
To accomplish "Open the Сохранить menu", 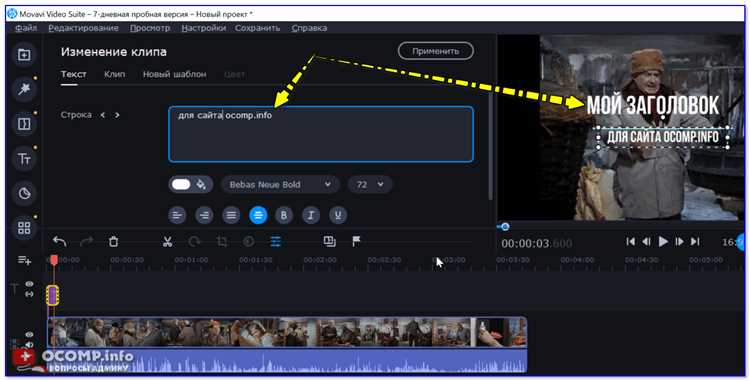I will pyautogui.click(x=257, y=28).
